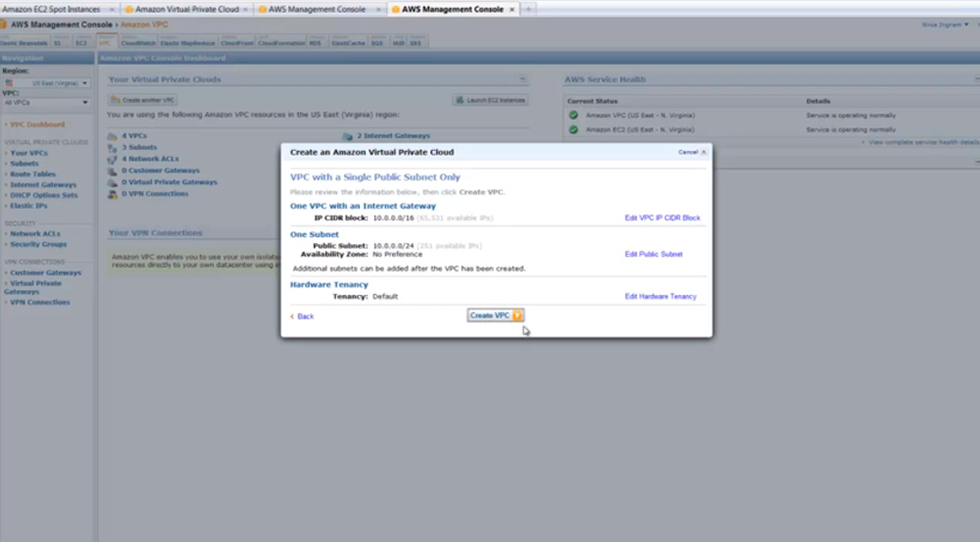Image resolution: width=980 pixels, height=542 pixels.
Task: Open the ElastiCache service tab
Action: (348, 42)
